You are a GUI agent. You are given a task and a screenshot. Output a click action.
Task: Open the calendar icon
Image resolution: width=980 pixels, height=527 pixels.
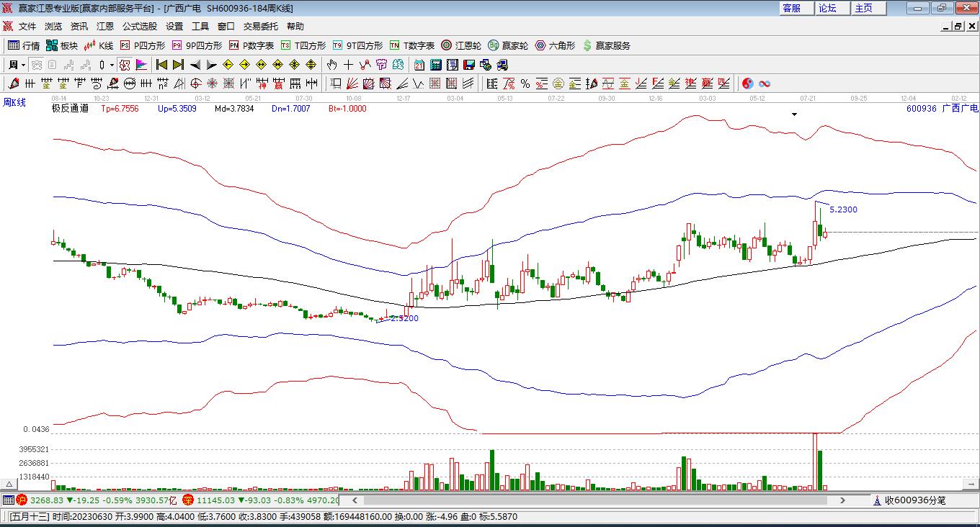coord(419,65)
